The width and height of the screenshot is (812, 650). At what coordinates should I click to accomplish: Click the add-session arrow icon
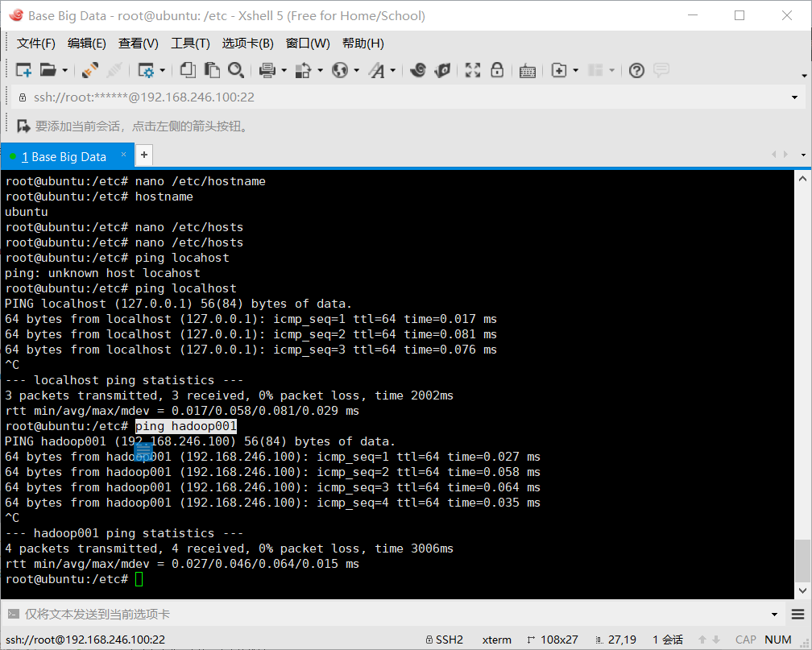(23, 126)
